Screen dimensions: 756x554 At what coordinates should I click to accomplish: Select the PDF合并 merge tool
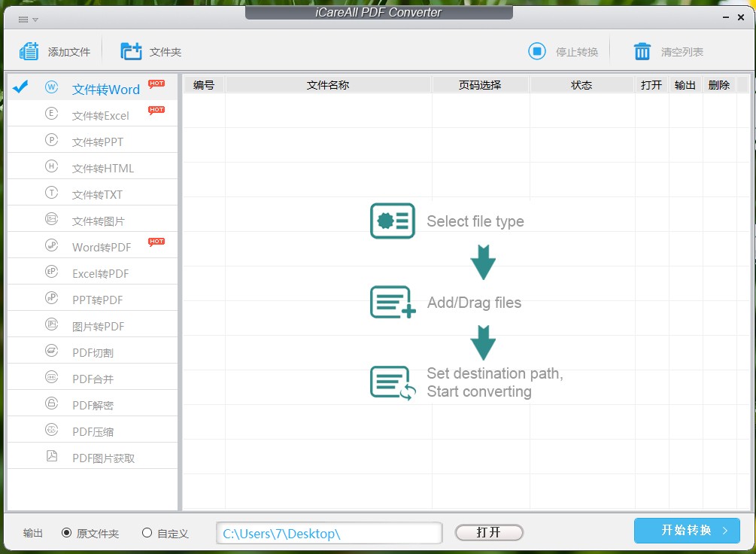point(92,377)
